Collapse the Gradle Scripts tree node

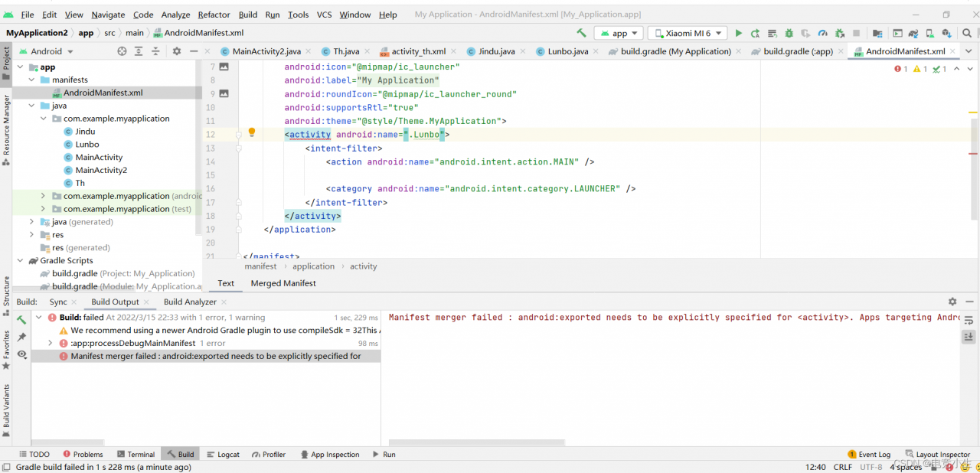coord(21,261)
